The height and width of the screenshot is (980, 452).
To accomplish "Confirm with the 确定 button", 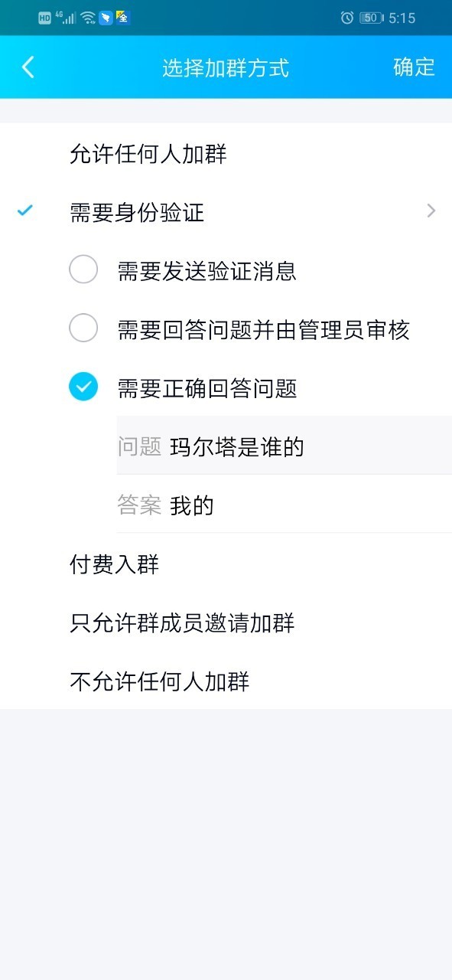I will tap(414, 67).
